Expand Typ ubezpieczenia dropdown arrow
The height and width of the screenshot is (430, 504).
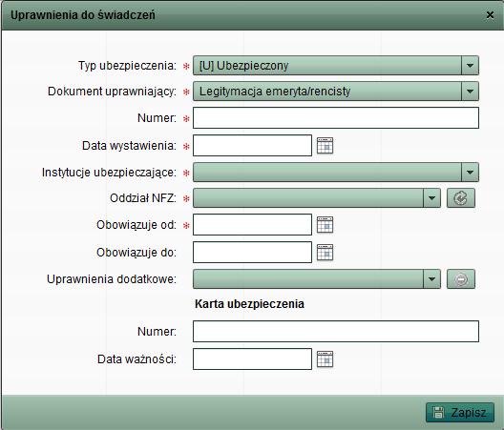coord(470,66)
